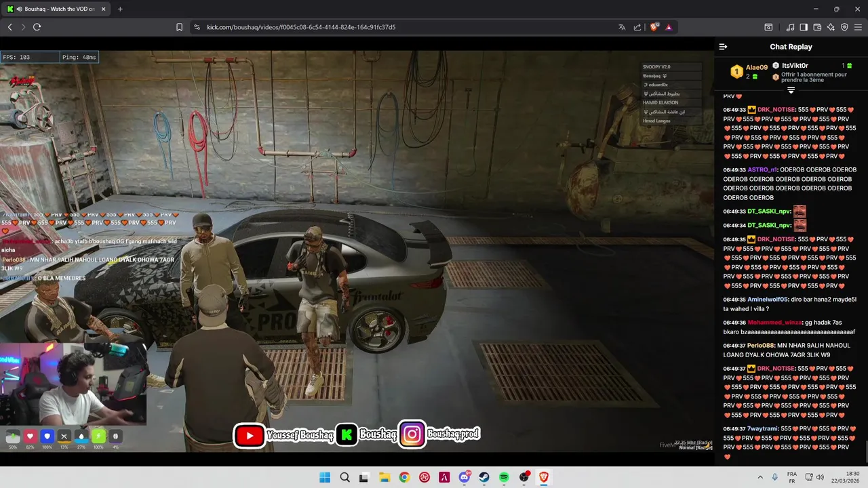Viewport: 868px width, 488px height.
Task: Click 'Offrir 1 abonnement' gift prompt
Action: [814, 77]
